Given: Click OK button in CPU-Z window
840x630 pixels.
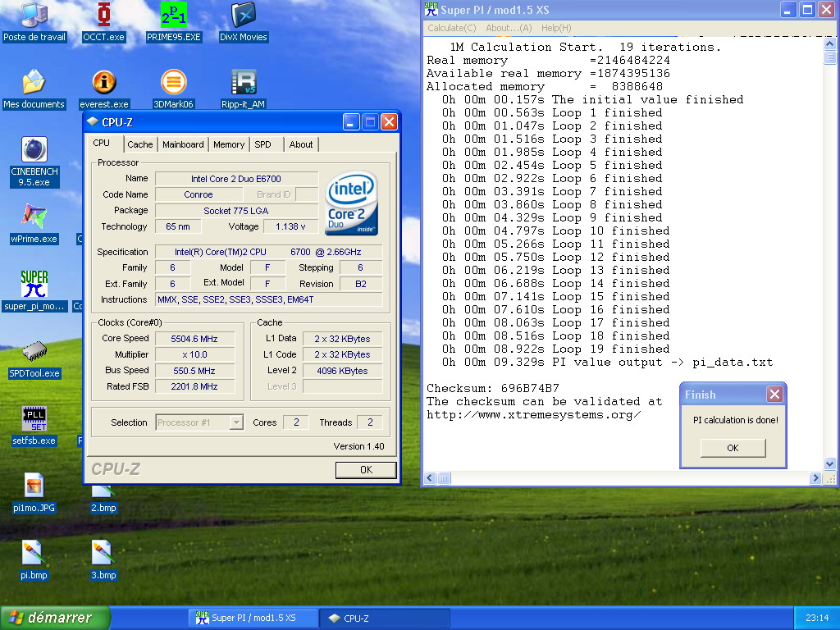Looking at the screenshot, I should coord(366,470).
